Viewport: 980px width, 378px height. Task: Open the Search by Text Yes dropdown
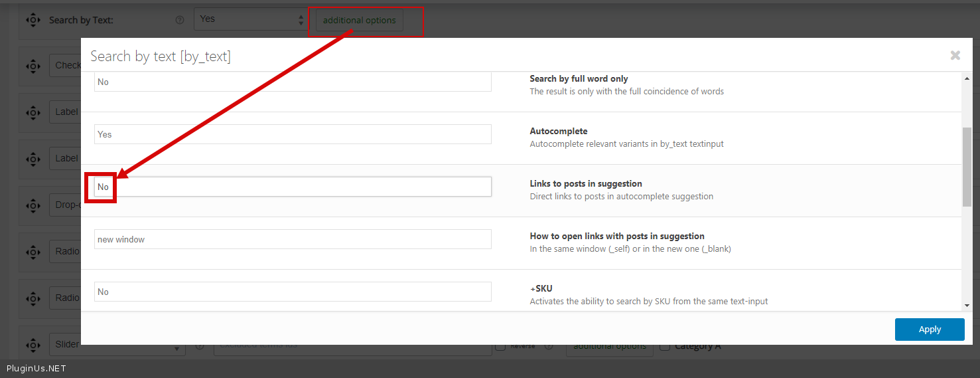[249, 19]
